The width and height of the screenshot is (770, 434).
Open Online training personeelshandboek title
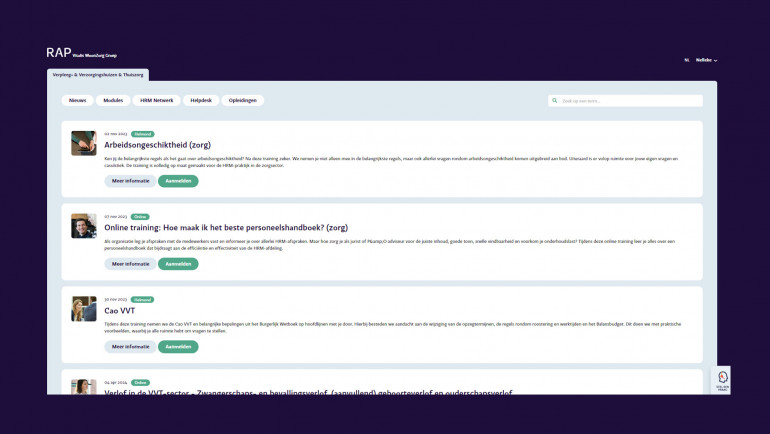coord(226,228)
